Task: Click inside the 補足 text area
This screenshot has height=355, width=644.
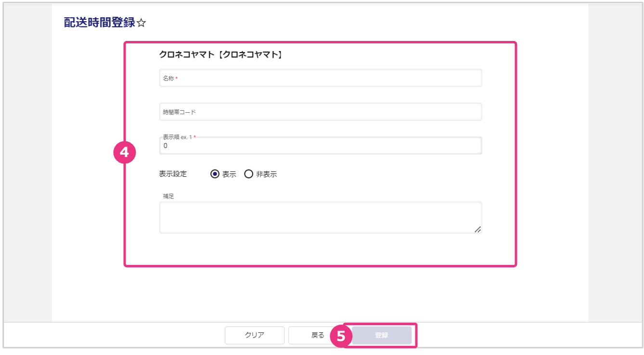Action: tap(320, 217)
